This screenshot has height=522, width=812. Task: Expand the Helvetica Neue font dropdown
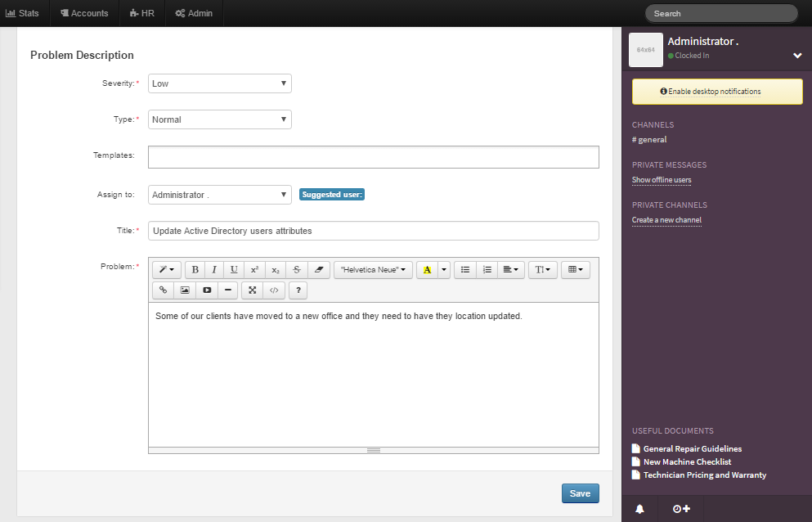point(373,269)
